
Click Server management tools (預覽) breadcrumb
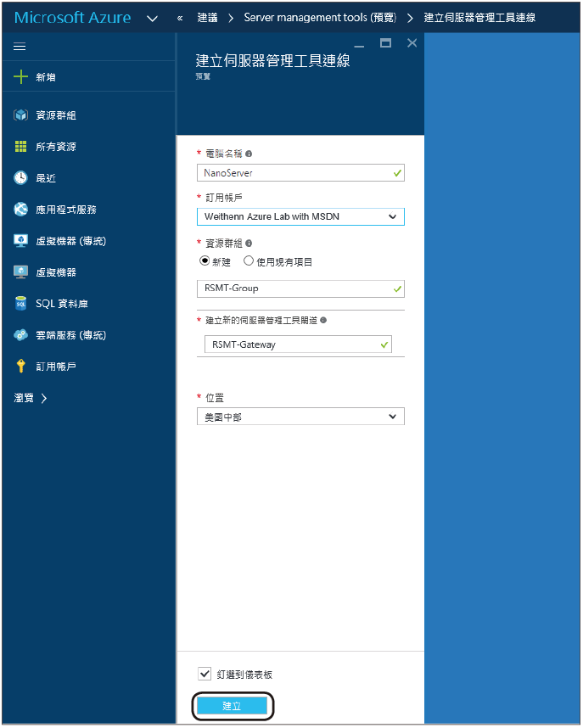click(320, 18)
